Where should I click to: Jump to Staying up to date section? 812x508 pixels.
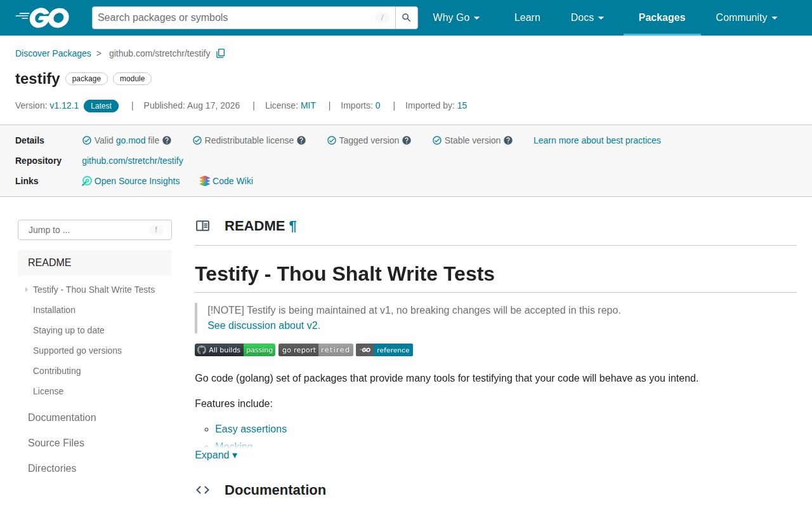pos(69,330)
